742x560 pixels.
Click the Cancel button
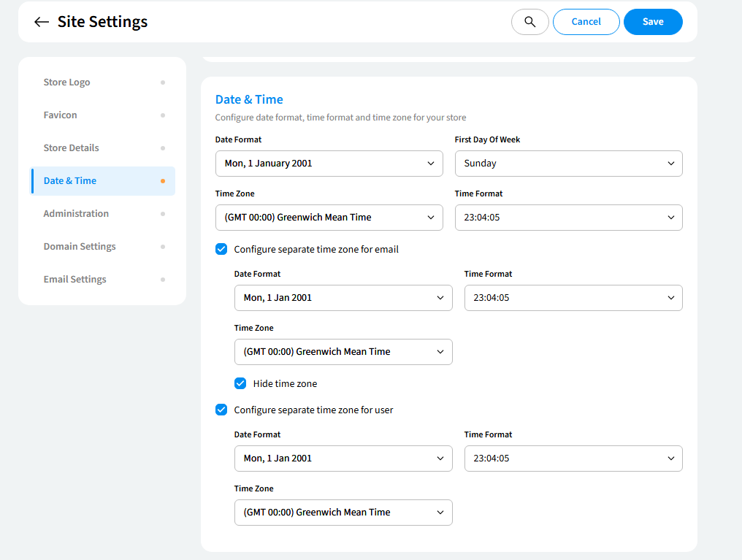586,22
